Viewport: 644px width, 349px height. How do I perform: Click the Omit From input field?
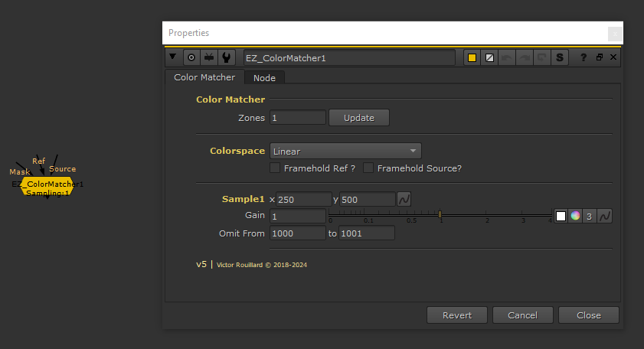point(297,233)
